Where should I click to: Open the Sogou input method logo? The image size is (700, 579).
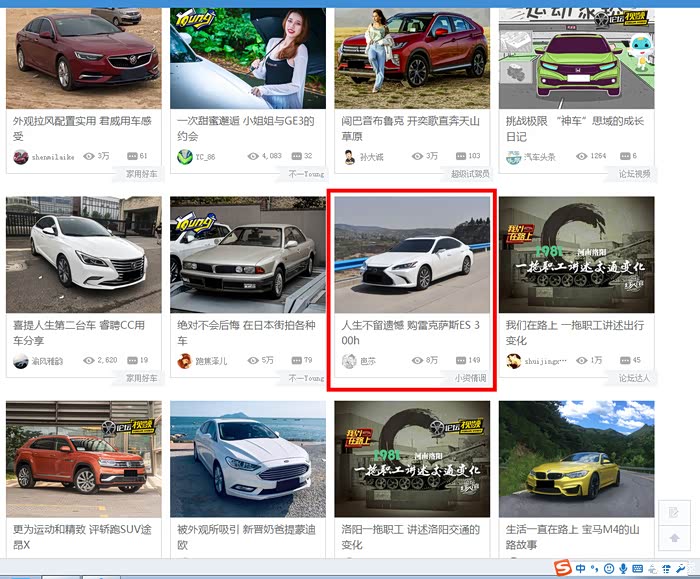(565, 569)
